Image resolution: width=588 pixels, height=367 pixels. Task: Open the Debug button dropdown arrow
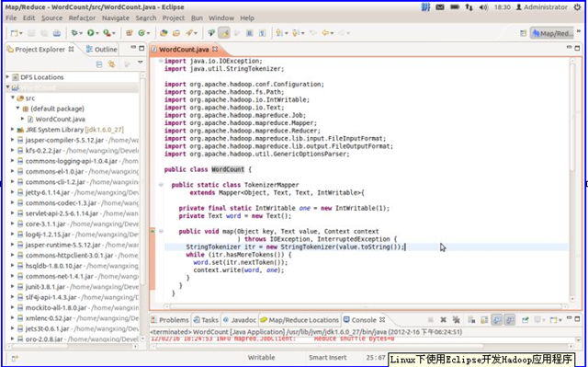coord(81,33)
